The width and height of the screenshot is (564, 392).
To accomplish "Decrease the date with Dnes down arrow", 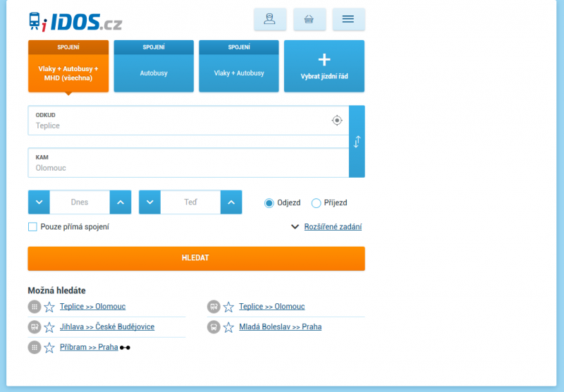I will [39, 202].
